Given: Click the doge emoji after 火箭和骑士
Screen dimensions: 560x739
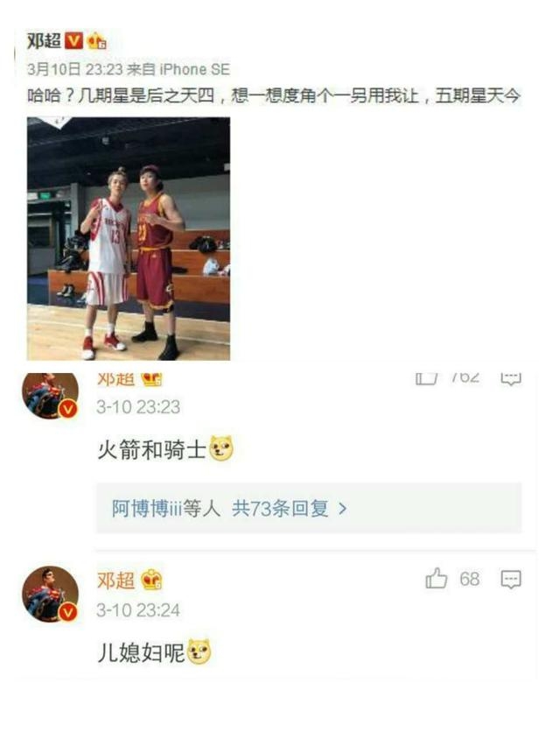Looking at the screenshot, I should [221, 448].
